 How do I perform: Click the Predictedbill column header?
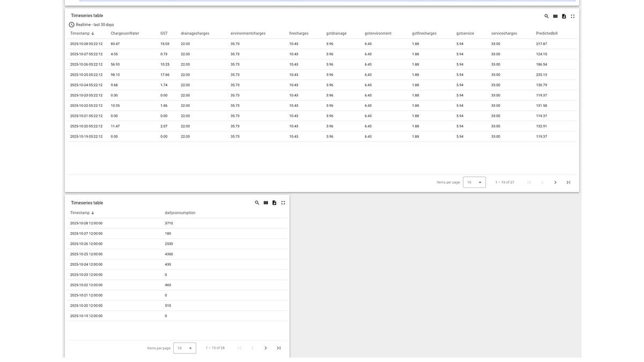pyautogui.click(x=546, y=32)
